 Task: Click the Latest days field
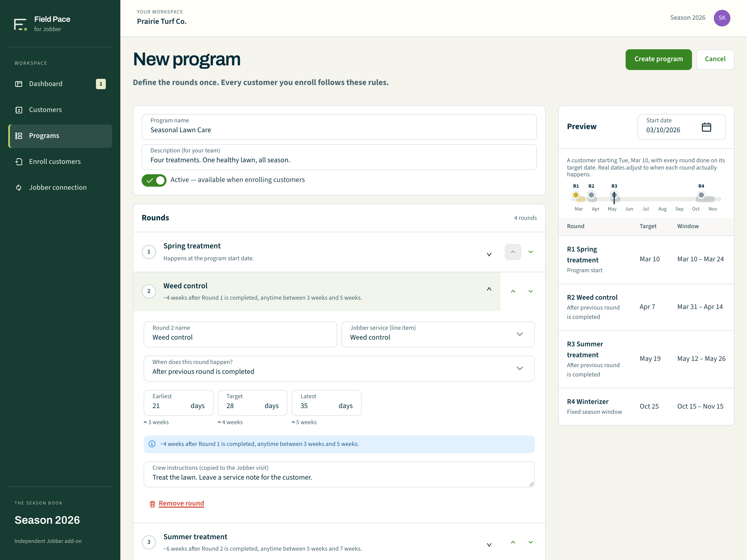[326, 403]
